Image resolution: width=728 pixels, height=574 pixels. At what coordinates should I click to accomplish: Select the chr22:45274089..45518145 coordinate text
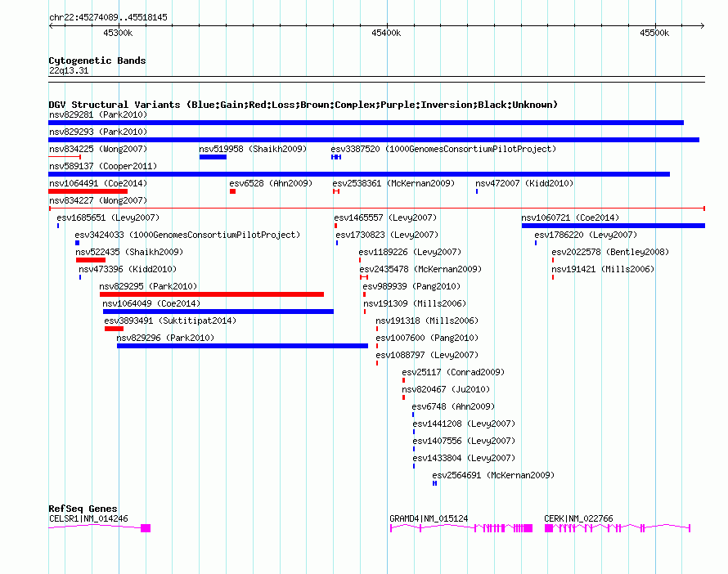click(x=108, y=18)
